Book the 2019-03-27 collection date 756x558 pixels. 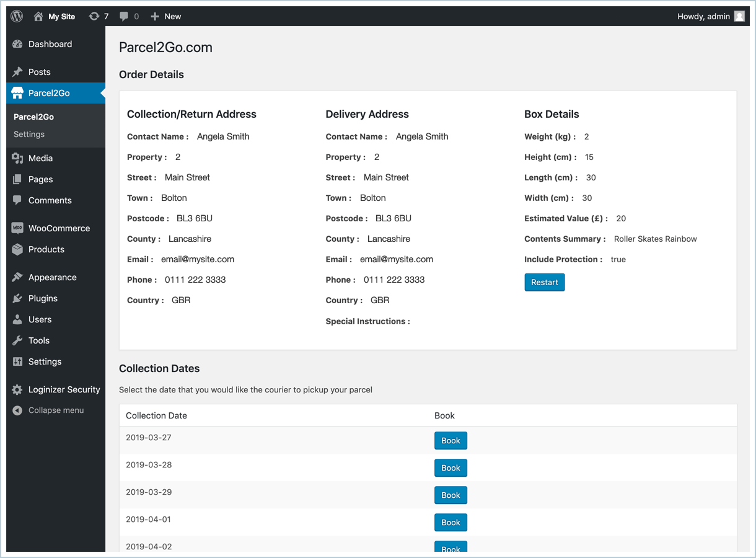(451, 441)
